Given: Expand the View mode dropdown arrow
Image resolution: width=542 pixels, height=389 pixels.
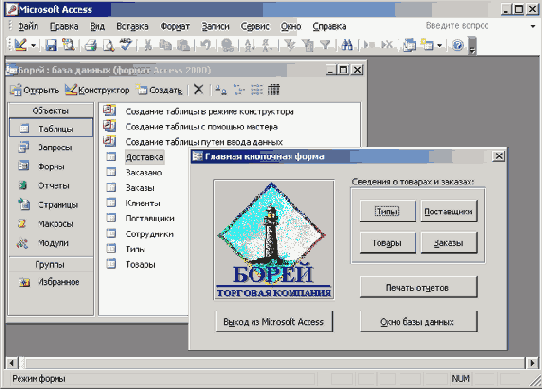Looking at the screenshot, I should coord(34,45).
